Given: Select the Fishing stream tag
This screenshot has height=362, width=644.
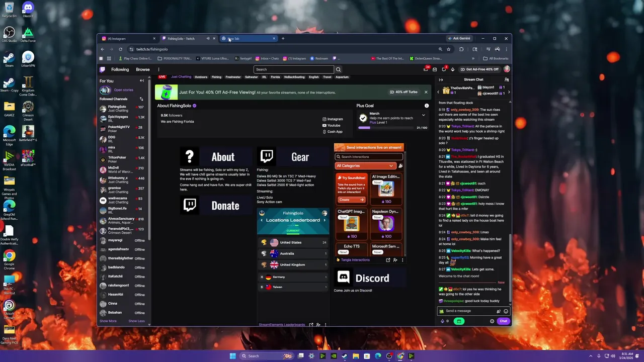Looking at the screenshot, I should tap(216, 77).
